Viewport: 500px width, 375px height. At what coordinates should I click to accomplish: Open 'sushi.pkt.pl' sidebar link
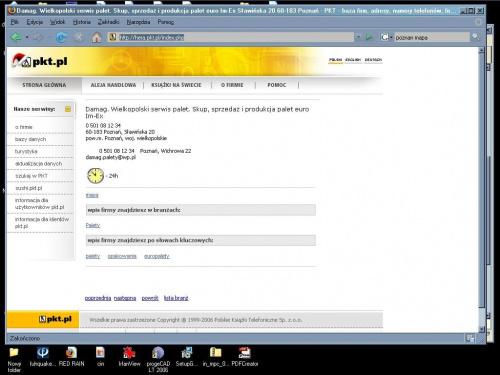(29, 188)
